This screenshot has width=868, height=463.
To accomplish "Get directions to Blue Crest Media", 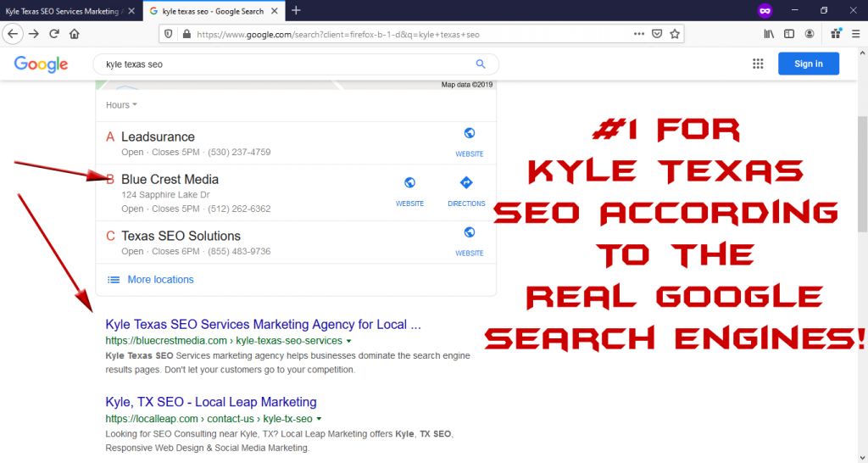I will (x=466, y=188).
